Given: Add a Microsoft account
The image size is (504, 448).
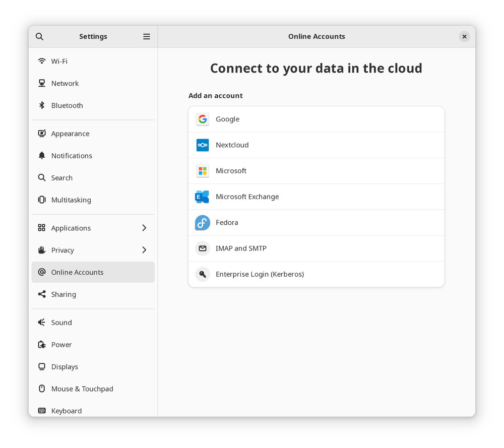Looking at the screenshot, I should (231, 171).
